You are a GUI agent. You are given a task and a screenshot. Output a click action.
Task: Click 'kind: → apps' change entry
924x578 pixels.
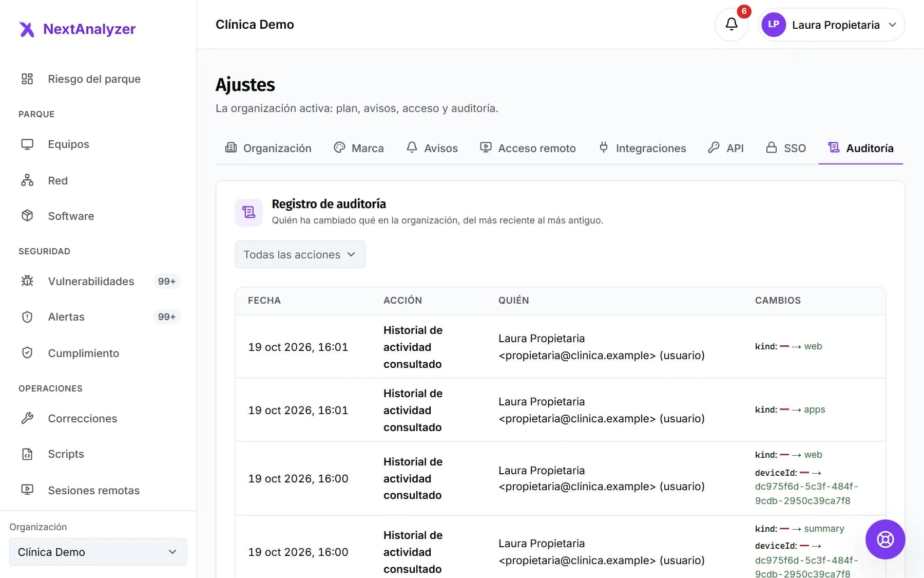790,409
